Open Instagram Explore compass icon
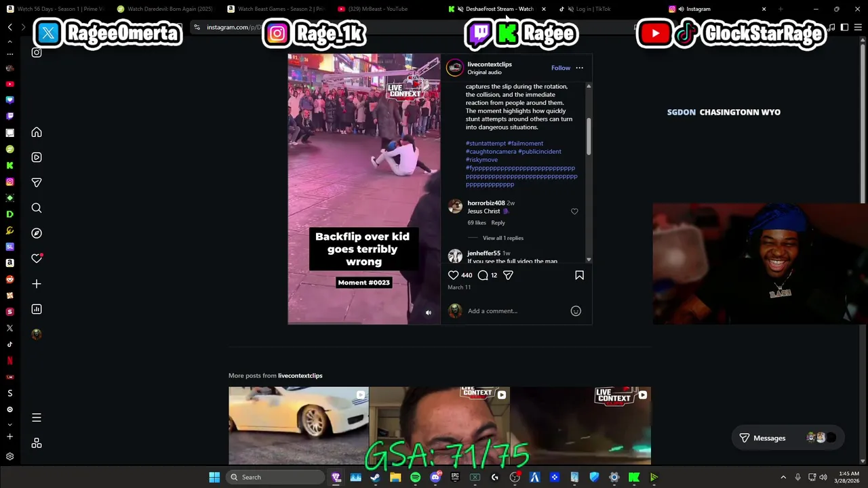 pyautogui.click(x=37, y=233)
